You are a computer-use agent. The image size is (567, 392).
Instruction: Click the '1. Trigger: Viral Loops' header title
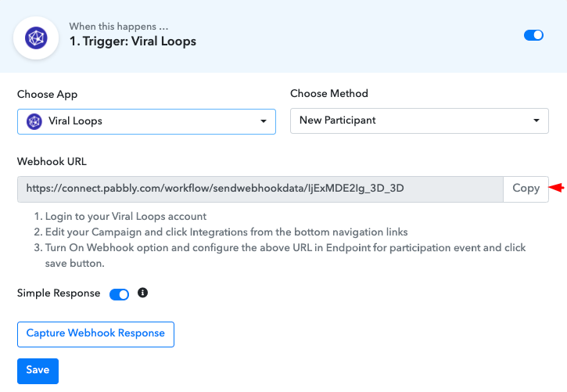click(x=133, y=41)
